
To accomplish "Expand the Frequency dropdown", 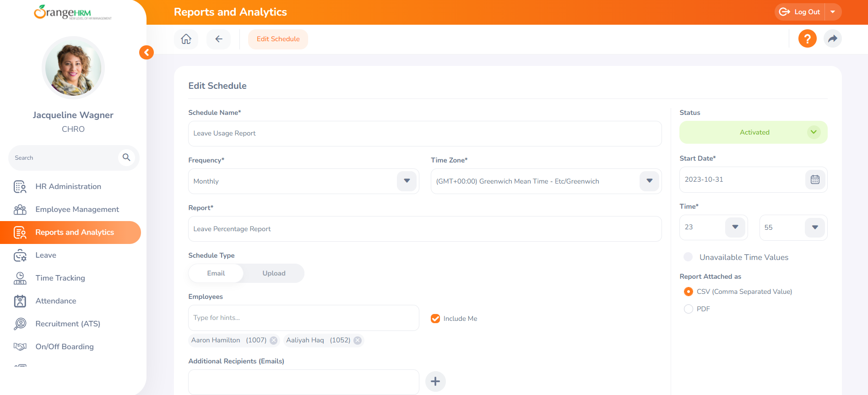I will (x=407, y=181).
